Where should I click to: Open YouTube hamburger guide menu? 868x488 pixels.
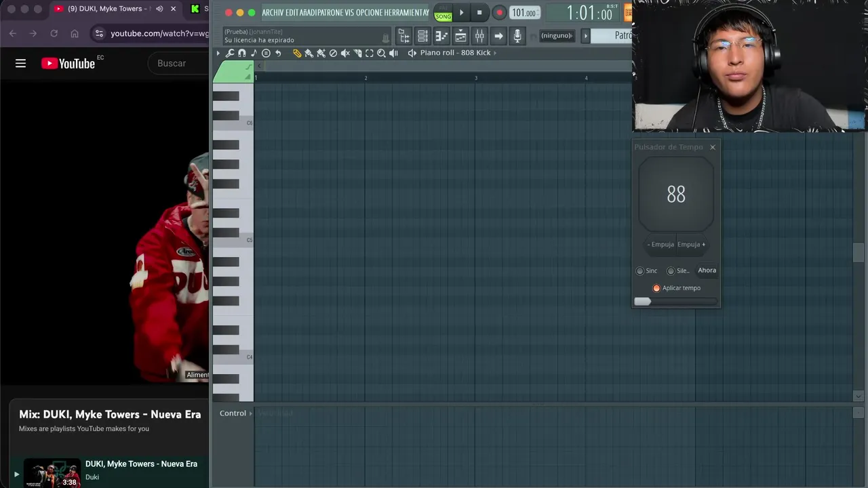(x=20, y=63)
